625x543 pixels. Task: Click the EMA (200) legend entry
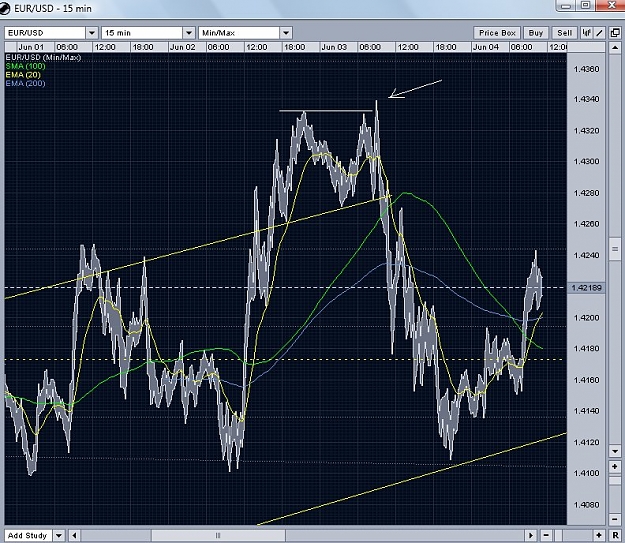click(x=26, y=83)
